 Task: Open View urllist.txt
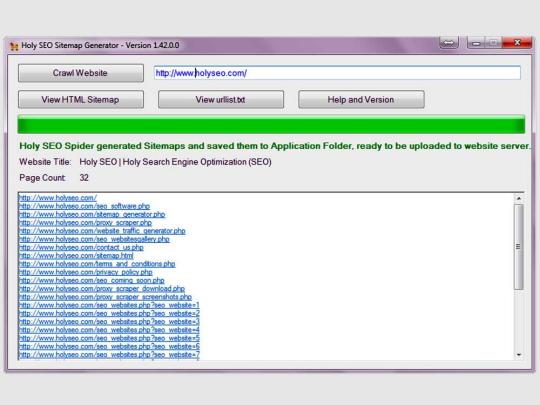[221, 100]
